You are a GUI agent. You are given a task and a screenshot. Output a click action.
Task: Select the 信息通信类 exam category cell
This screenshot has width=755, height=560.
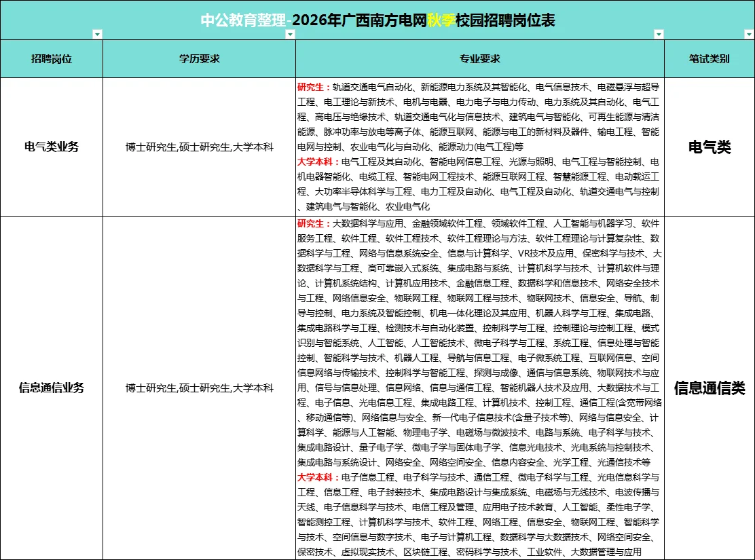[x=710, y=388]
